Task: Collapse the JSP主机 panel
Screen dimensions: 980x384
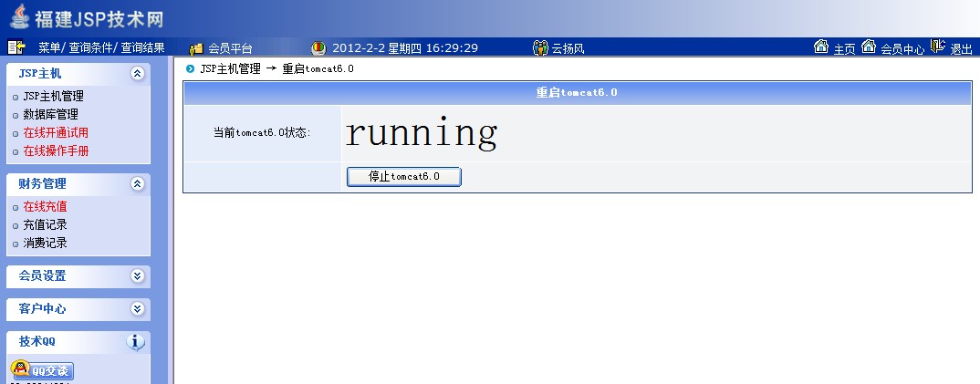Action: click(x=137, y=74)
